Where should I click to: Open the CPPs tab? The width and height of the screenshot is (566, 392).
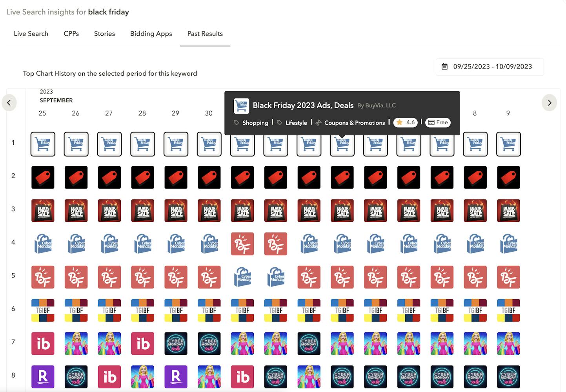(x=71, y=34)
